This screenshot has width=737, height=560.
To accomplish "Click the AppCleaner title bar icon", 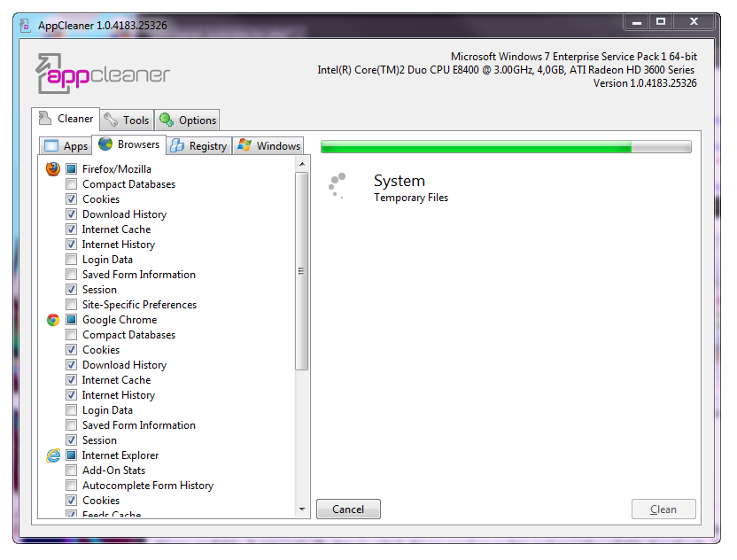I will (26, 25).
